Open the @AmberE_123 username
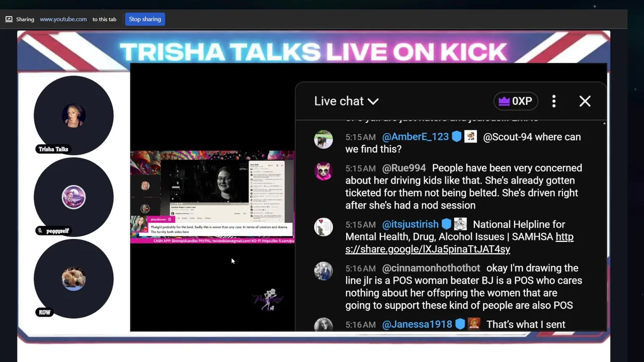Screen dimensions: 644x362 click(x=415, y=137)
